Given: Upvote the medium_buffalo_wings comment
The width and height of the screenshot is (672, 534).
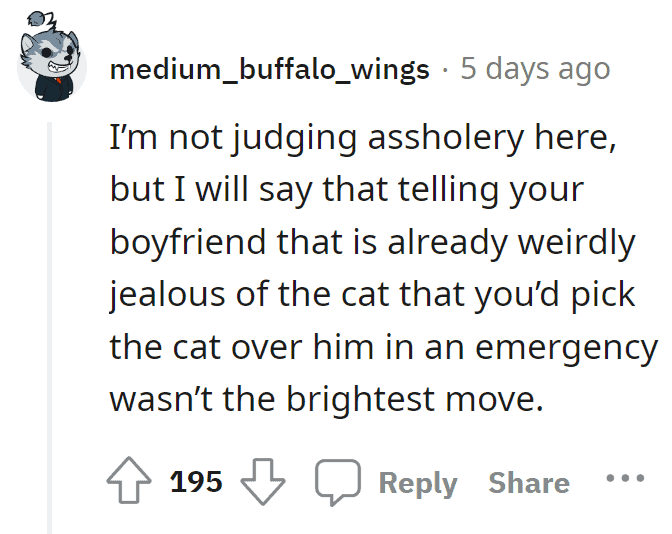Looking at the screenshot, I should click(129, 480).
